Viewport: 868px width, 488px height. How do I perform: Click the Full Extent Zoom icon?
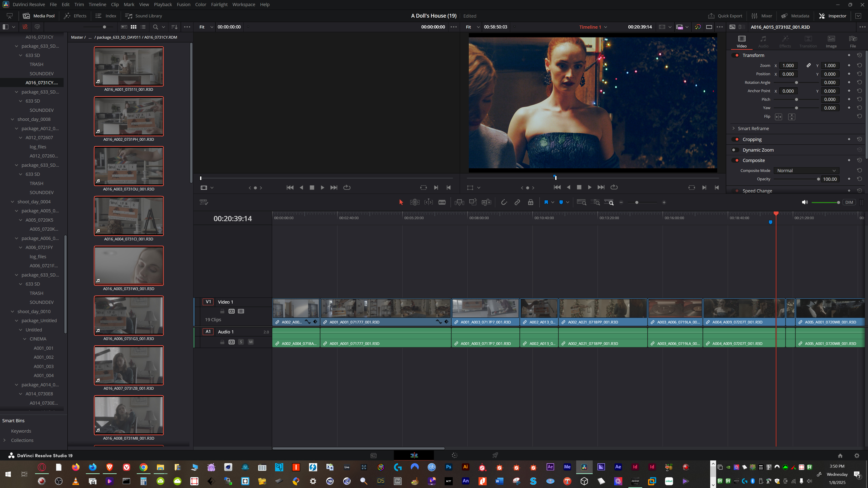tap(582, 202)
